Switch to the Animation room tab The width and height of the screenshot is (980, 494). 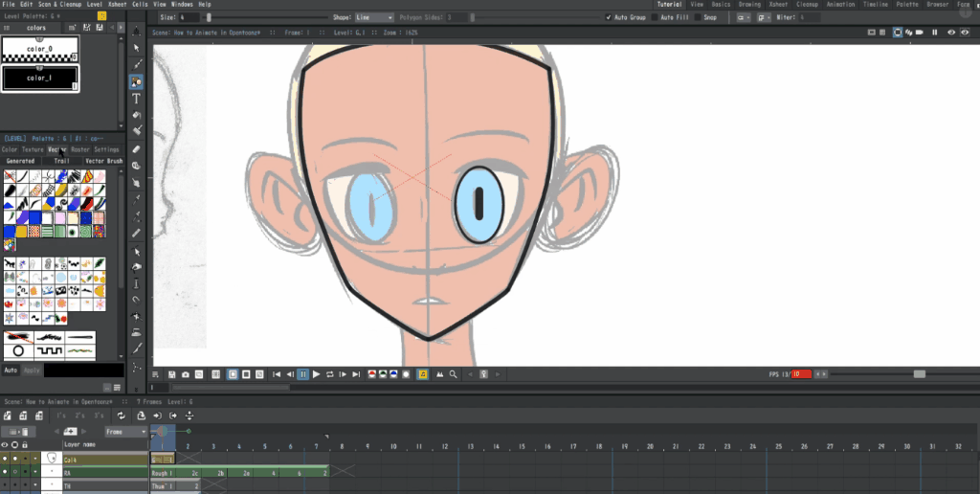(x=840, y=5)
